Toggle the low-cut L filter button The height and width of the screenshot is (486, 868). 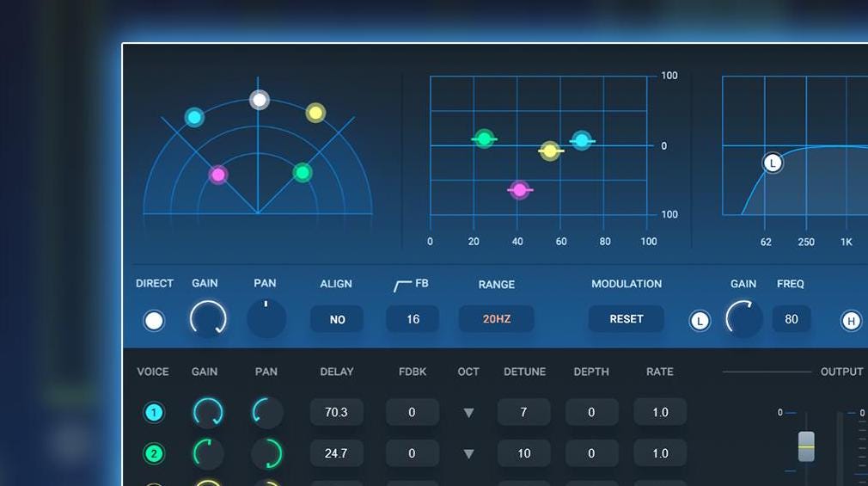(x=700, y=321)
